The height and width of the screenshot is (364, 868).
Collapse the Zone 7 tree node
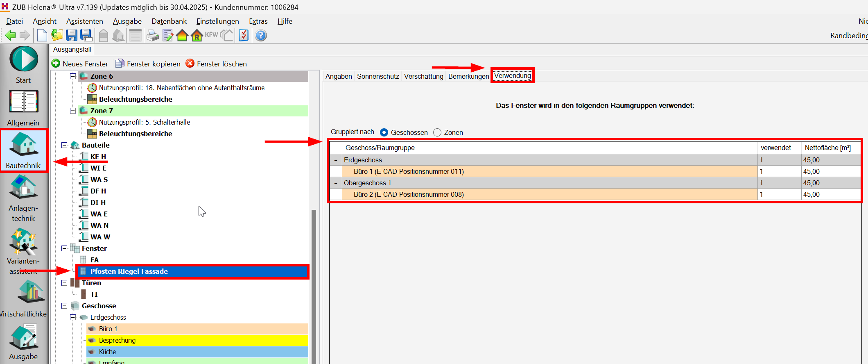pos(73,111)
